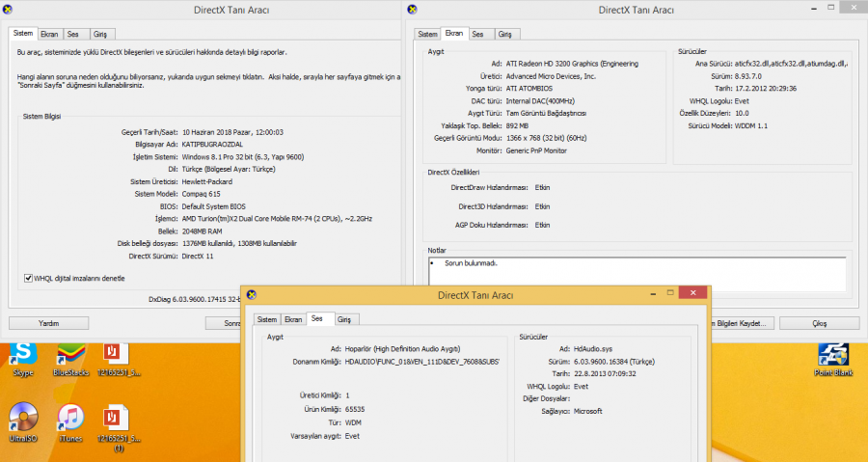Click the Bilgileri Kaydet button
The image size is (868, 462).
(x=743, y=323)
